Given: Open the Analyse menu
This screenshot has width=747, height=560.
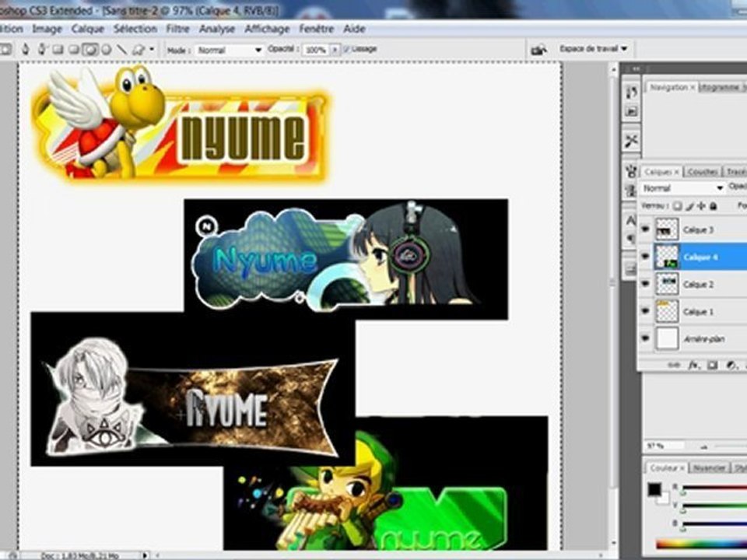Looking at the screenshot, I should tap(217, 29).
